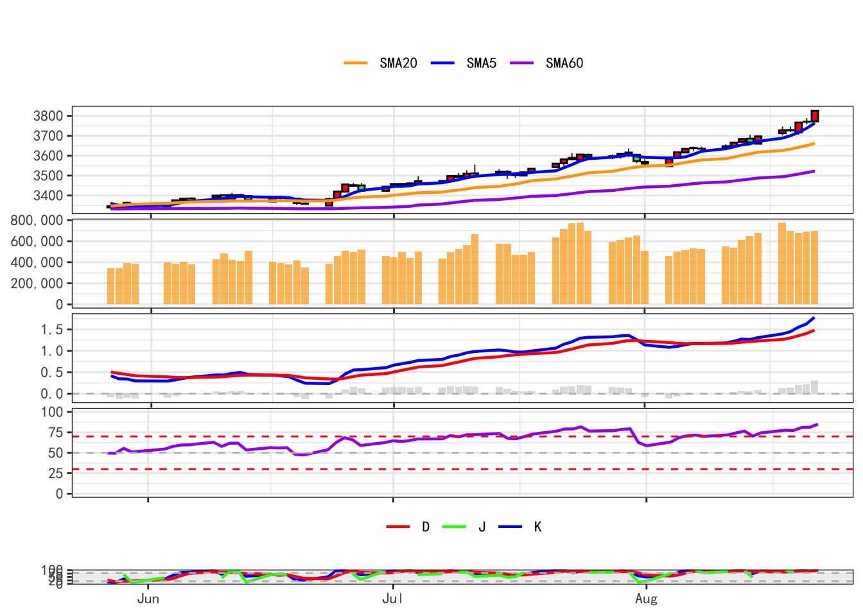This screenshot has height=616, width=863.
Task: Click the 200,000 volume axis label
Action: [x=37, y=284]
